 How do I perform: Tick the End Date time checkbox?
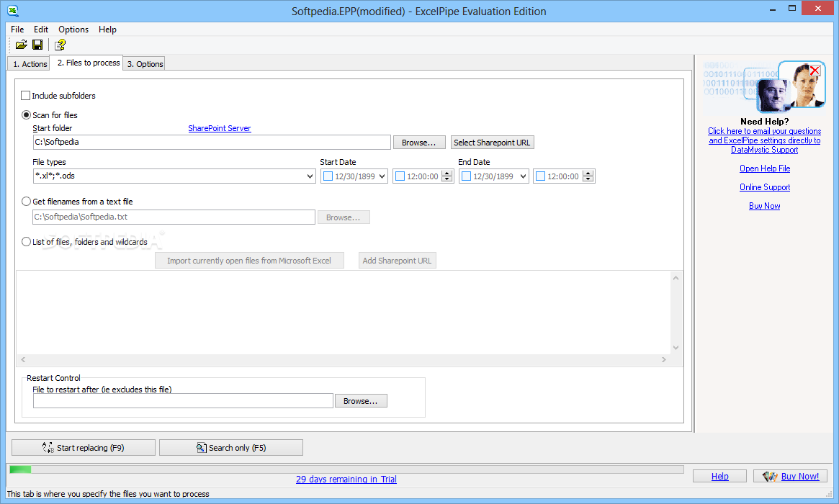(540, 176)
